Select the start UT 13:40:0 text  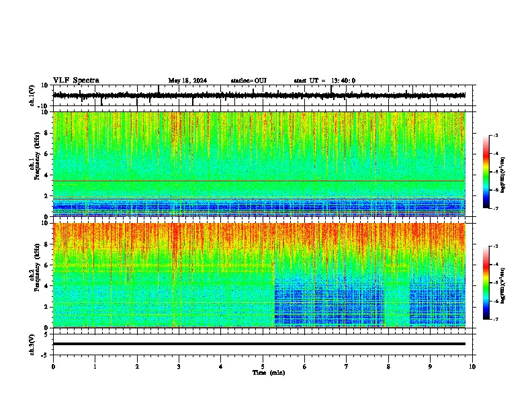pyautogui.click(x=324, y=81)
